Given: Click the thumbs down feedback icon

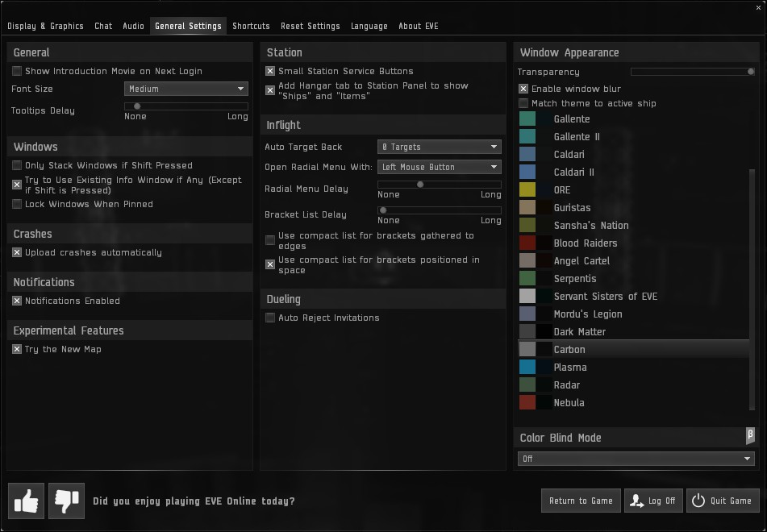Looking at the screenshot, I should [x=66, y=501].
